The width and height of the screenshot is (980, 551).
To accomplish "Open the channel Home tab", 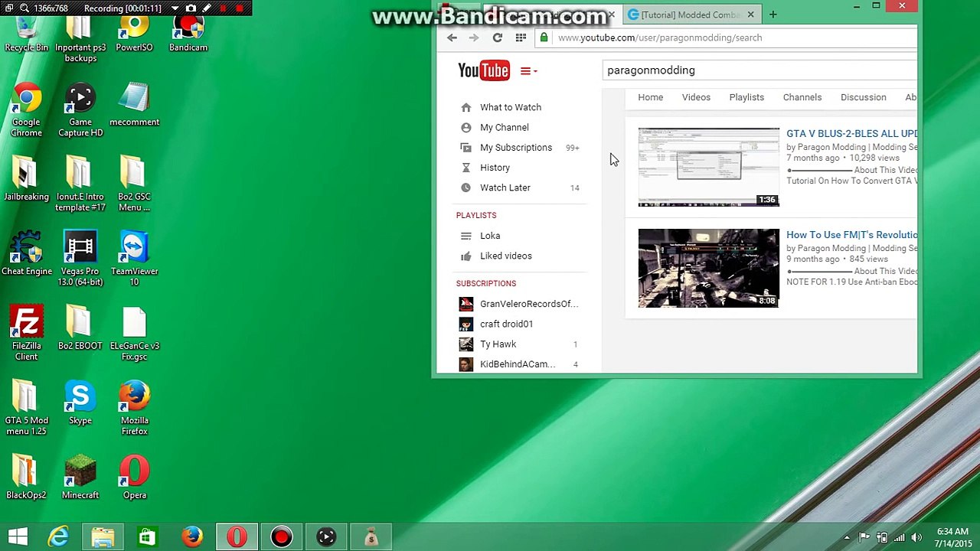I will [651, 97].
